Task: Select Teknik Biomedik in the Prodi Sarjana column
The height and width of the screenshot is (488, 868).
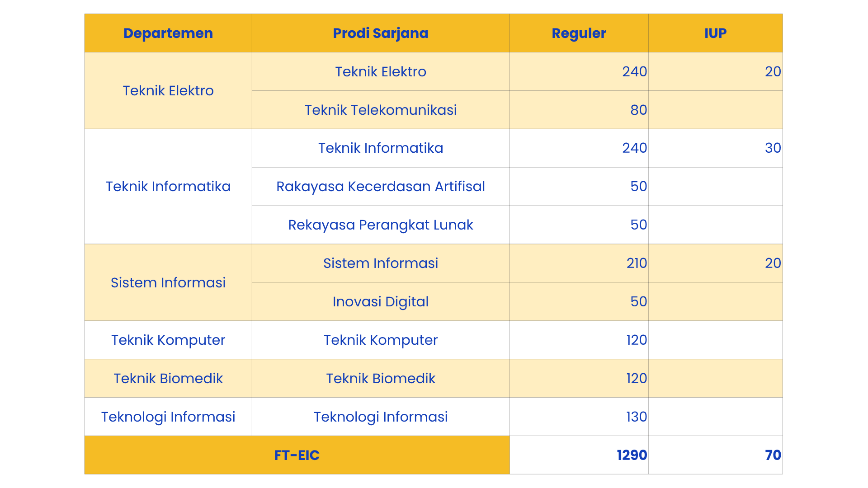Action: coord(380,379)
